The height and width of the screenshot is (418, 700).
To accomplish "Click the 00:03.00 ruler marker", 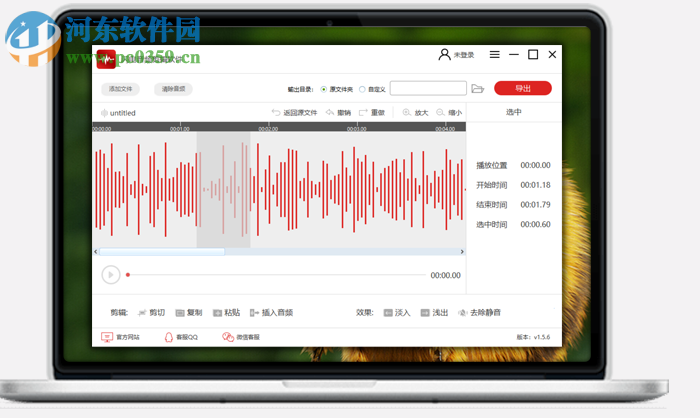I will [357, 129].
